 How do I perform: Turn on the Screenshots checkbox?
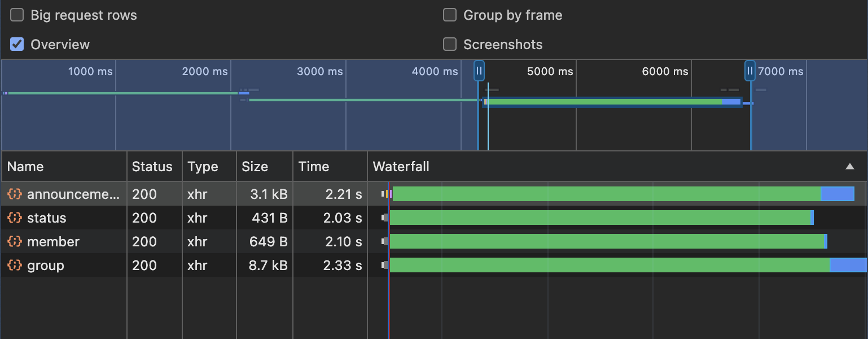click(x=450, y=45)
